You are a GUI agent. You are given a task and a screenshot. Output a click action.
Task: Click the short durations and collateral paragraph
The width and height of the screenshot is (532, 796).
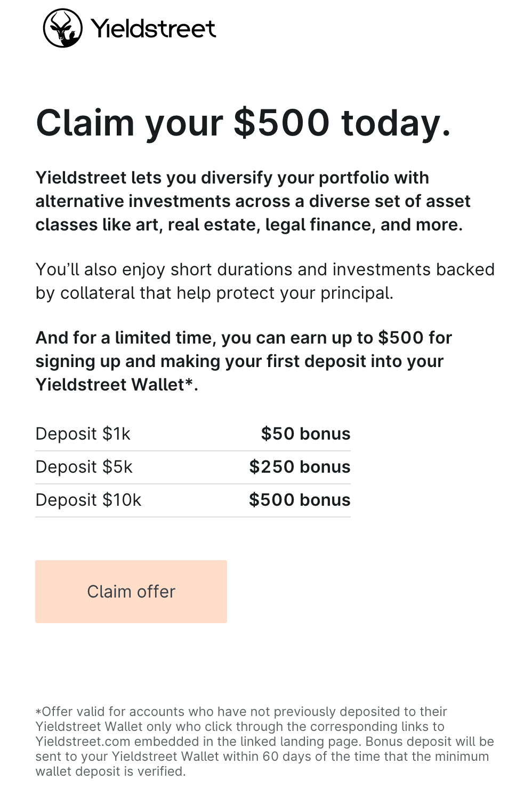(x=265, y=281)
